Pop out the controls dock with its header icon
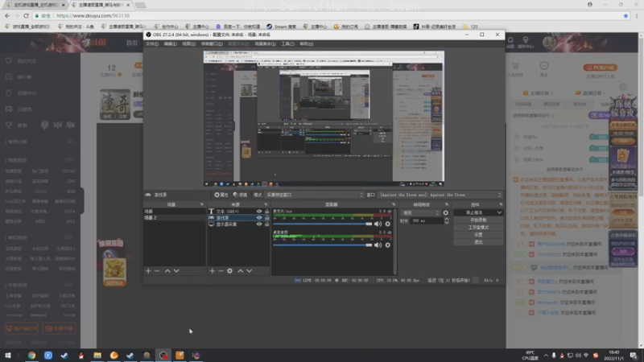The width and height of the screenshot is (644, 362). tap(501, 204)
